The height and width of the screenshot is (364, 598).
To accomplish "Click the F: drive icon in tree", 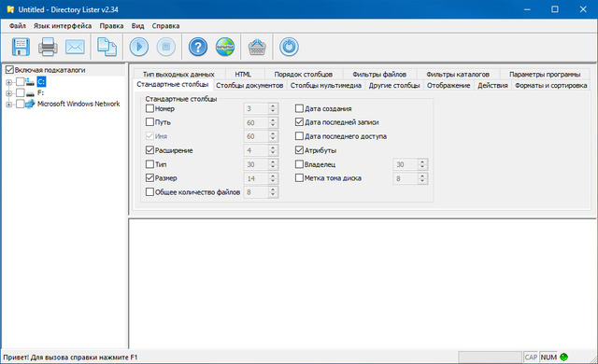I will pos(30,93).
